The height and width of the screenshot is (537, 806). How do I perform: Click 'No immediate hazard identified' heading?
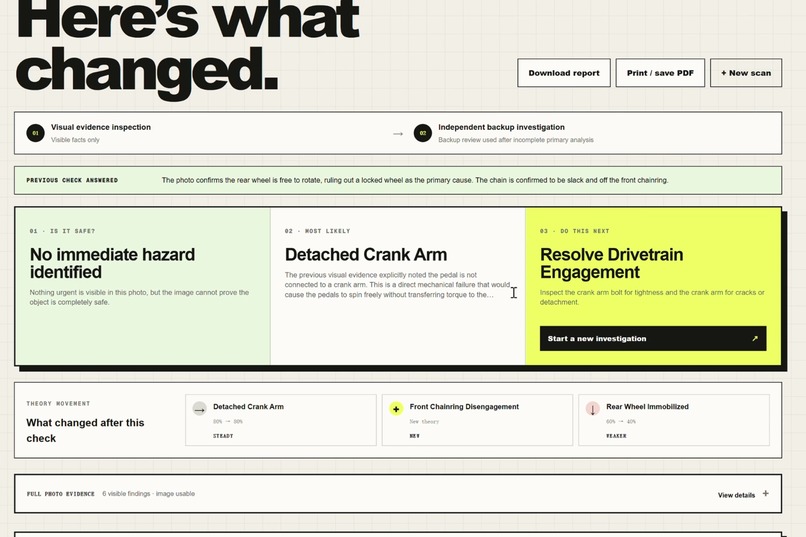pos(112,263)
